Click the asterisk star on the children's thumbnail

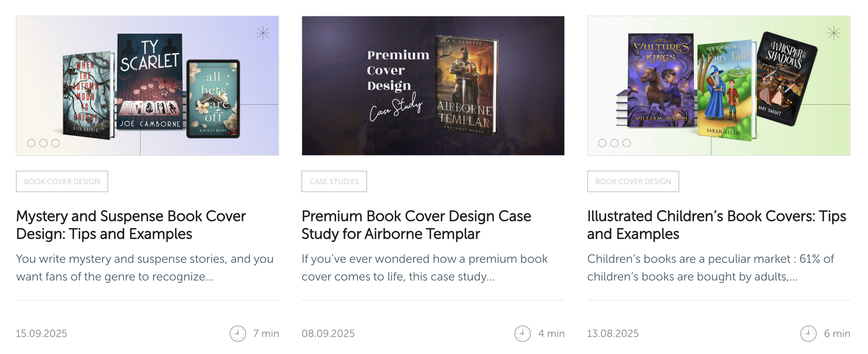[834, 33]
